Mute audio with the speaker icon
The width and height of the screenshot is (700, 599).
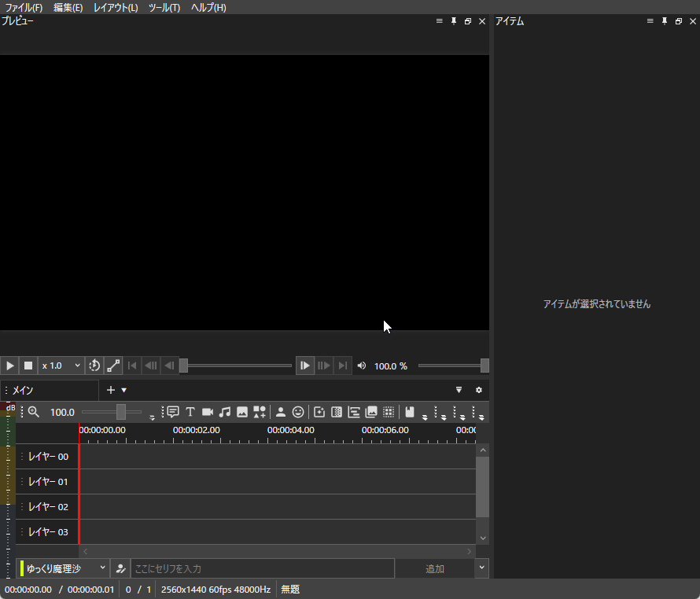point(362,365)
